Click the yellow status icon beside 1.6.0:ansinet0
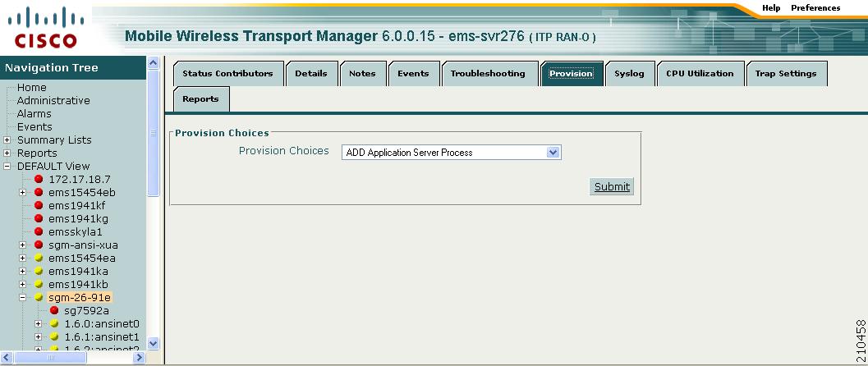 tap(54, 324)
